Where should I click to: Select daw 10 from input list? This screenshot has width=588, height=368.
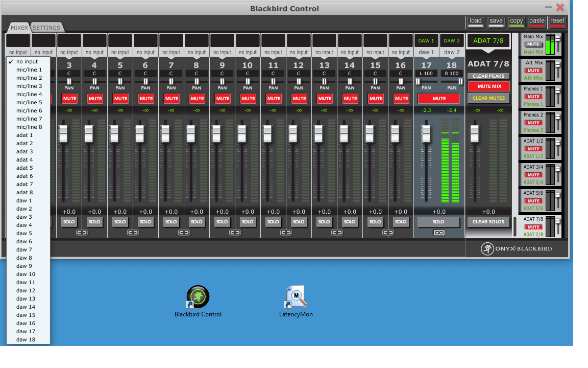pyautogui.click(x=28, y=274)
